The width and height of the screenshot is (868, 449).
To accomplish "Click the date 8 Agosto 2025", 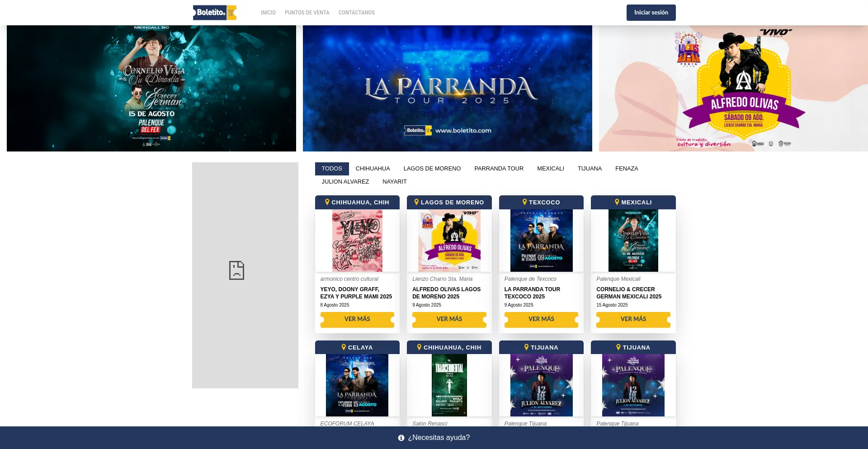I will [335, 305].
